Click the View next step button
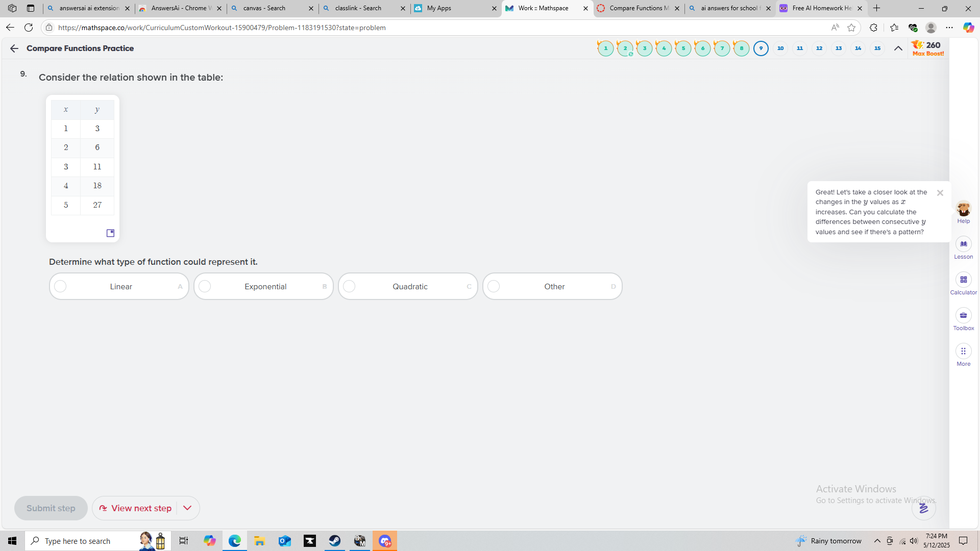The image size is (980, 551). [136, 508]
